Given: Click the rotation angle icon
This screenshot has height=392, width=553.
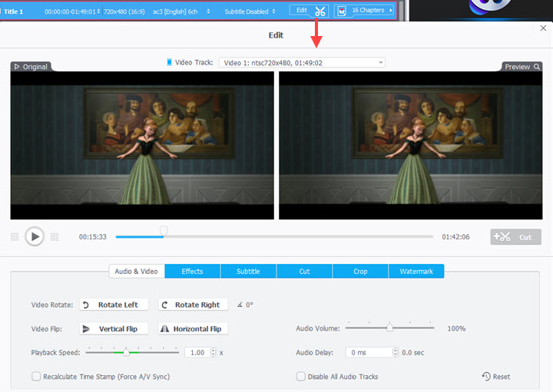Looking at the screenshot, I should [x=240, y=305].
